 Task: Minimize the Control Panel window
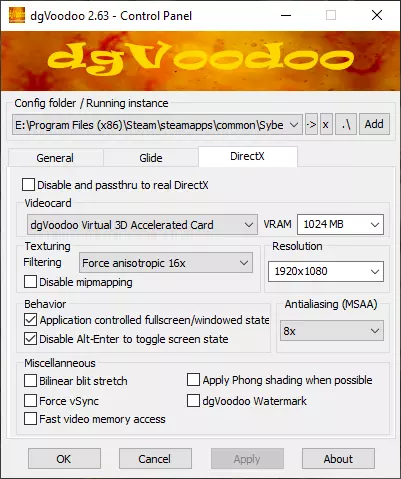tap(286, 15)
